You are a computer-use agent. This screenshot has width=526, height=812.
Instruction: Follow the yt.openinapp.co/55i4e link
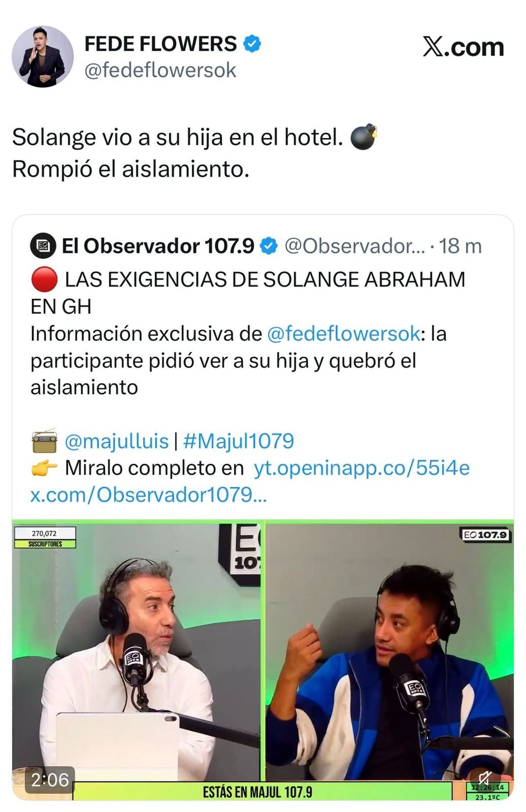(x=362, y=468)
